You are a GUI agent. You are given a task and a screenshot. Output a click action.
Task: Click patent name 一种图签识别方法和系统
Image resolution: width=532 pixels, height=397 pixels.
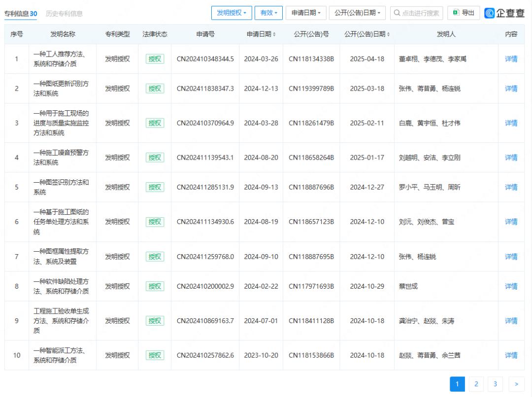point(61,187)
